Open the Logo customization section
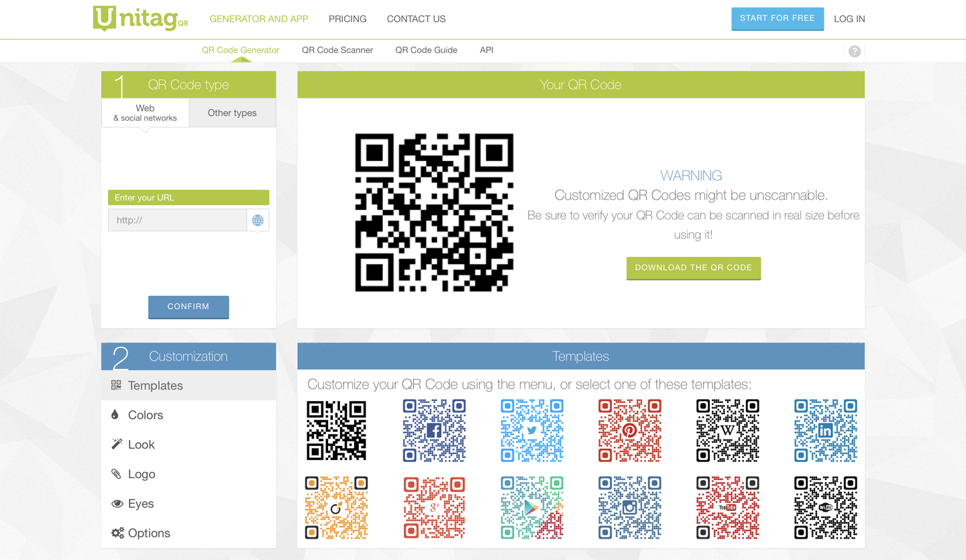The image size is (966, 560). 189,473
